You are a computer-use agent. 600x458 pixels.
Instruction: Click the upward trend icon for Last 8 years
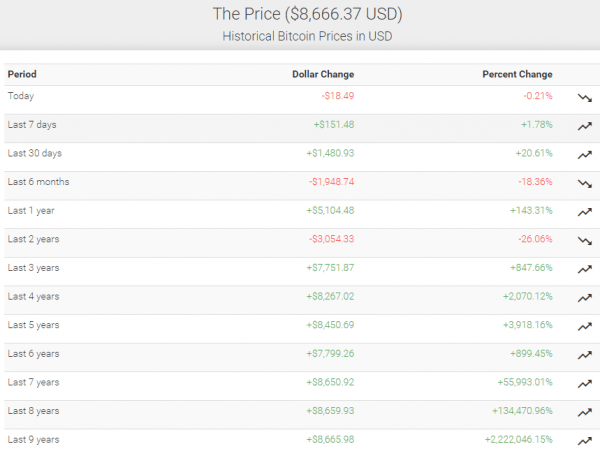585,412
